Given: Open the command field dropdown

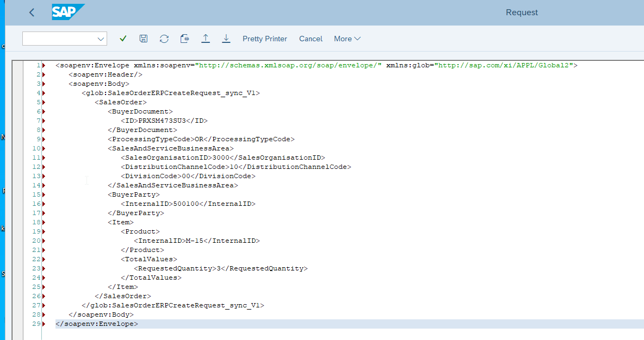Looking at the screenshot, I should coord(101,39).
